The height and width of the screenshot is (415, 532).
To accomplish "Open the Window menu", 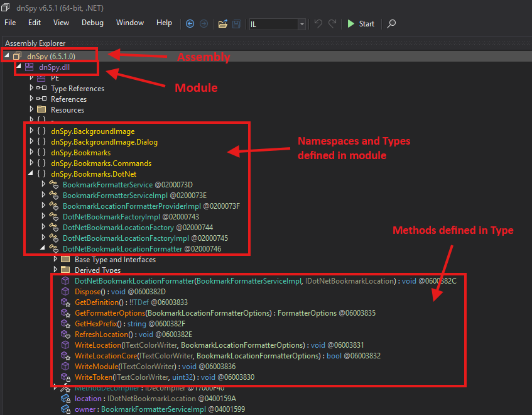I will tap(130, 23).
